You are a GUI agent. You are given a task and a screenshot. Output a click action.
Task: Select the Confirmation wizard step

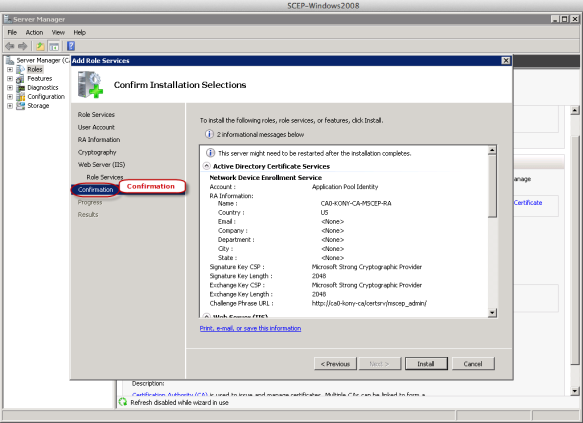[96, 190]
